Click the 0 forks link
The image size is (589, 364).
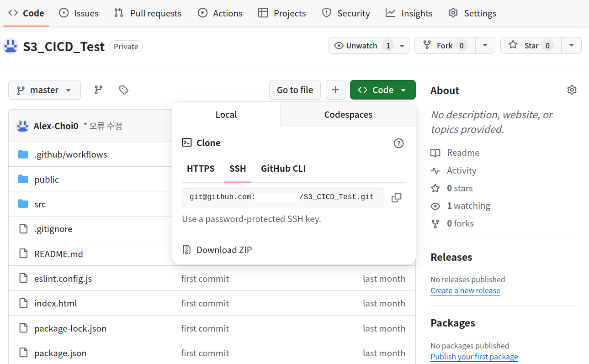pos(460,224)
